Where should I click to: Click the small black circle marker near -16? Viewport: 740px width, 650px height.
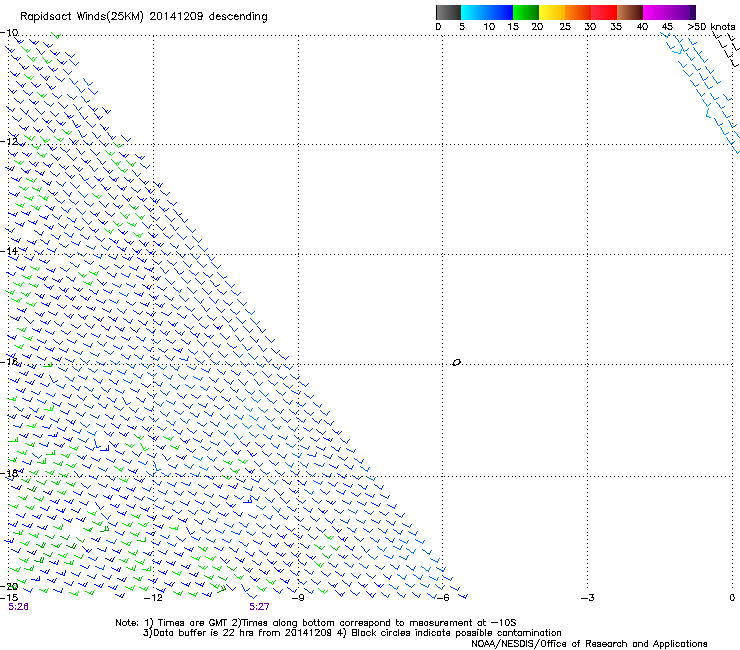coord(456,362)
